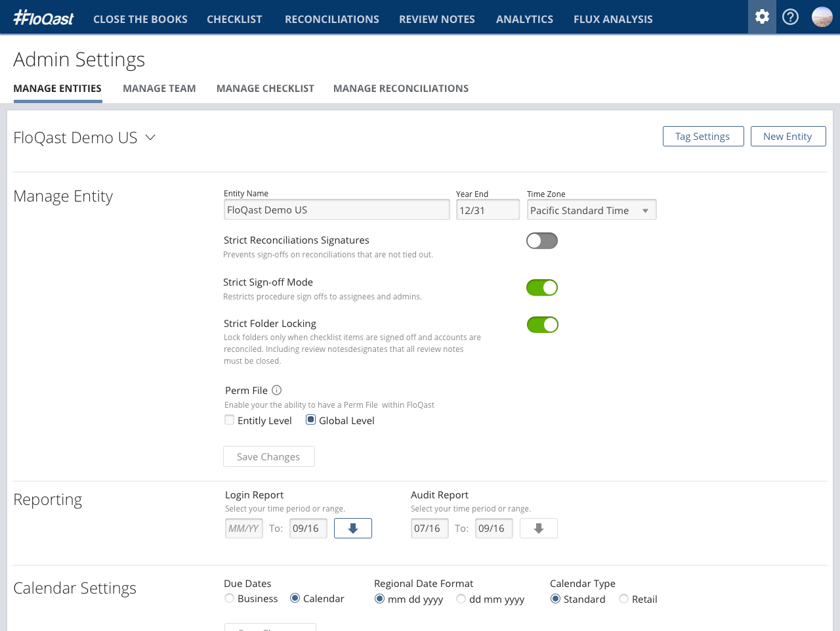This screenshot has width=840, height=631.
Task: Click the Tag Settings button
Action: 703,136
